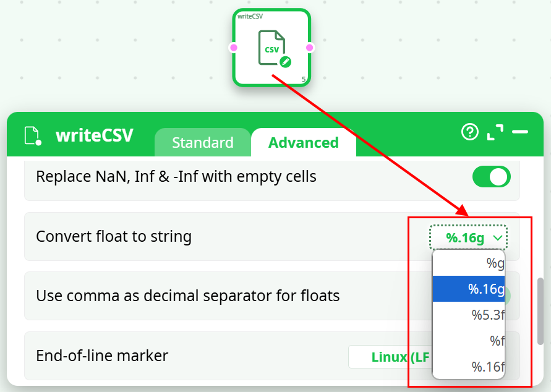Viewport: 551px width, 392px height.
Task: Select highlighted %.16g option in list
Action: (469, 289)
